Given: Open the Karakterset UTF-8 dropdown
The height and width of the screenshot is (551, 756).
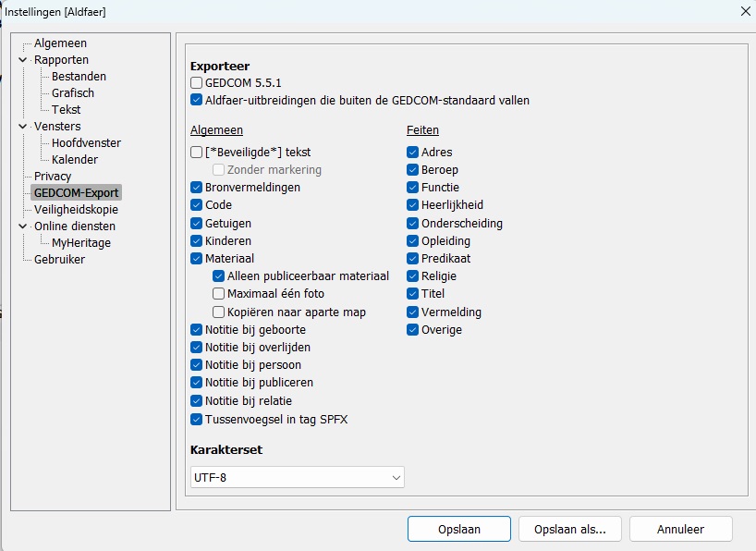Looking at the screenshot, I should tap(297, 477).
